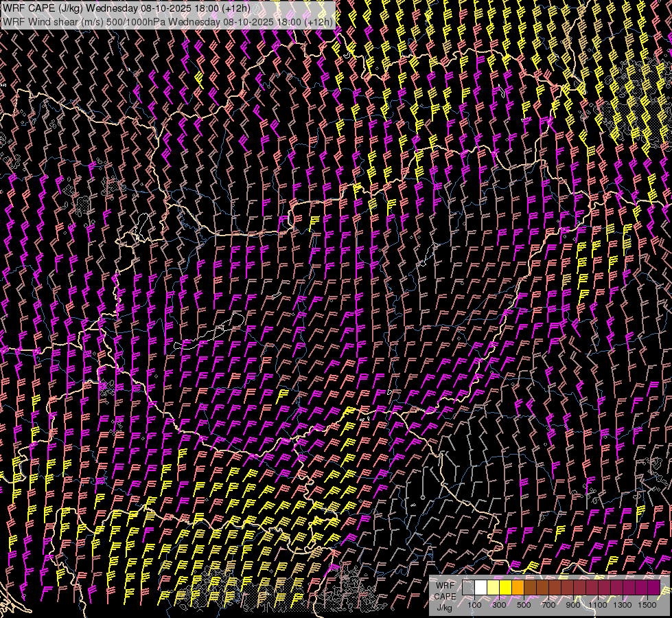Pick the pale yellow legend swatch
Screen dimensions: 672x618
[493, 588]
